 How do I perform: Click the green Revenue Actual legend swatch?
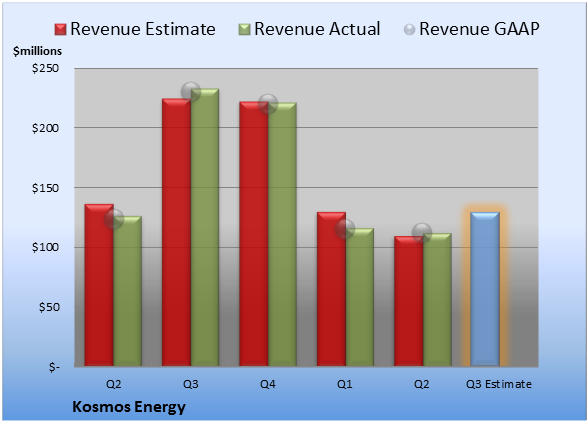[244, 30]
